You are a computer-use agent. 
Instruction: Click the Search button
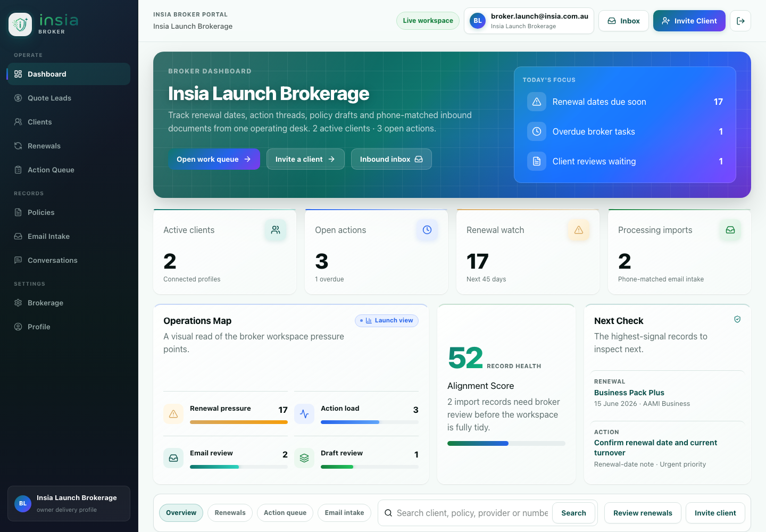point(573,513)
